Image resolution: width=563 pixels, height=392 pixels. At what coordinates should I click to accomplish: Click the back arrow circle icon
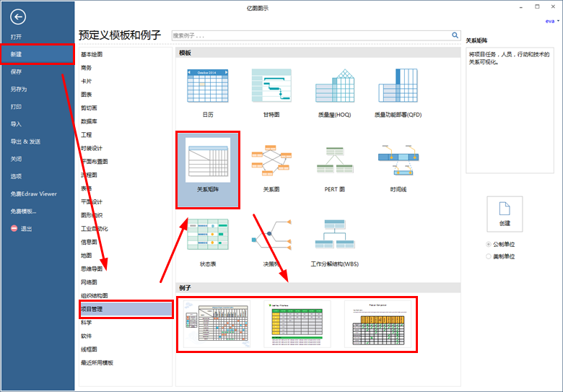coord(18,17)
